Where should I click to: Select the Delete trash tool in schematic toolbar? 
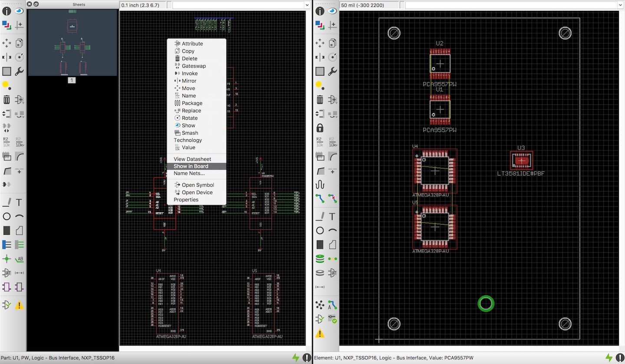tap(7, 100)
